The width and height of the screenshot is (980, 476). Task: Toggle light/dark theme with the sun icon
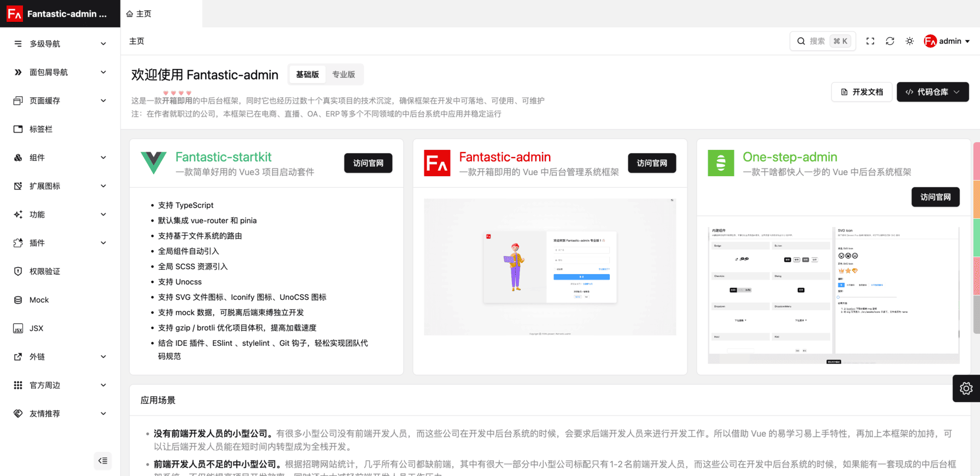click(x=909, y=41)
